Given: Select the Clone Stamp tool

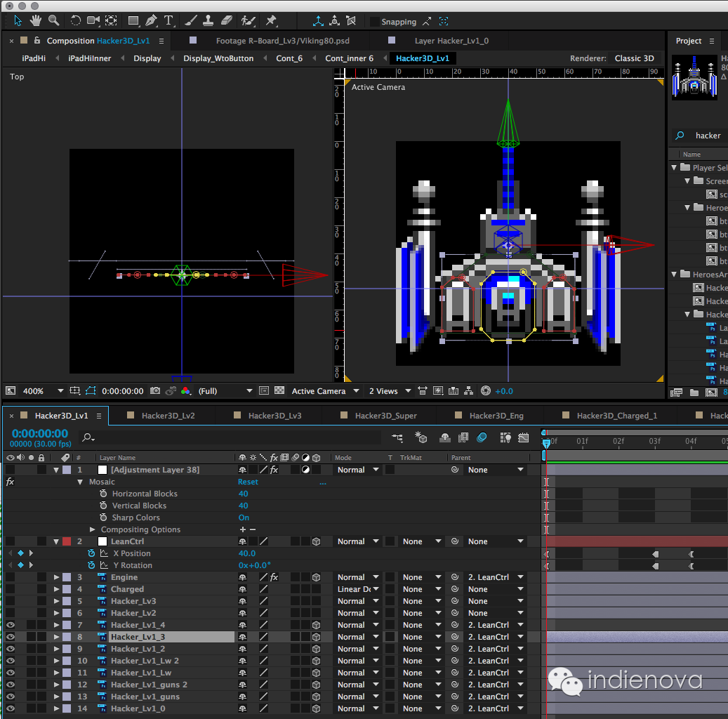Looking at the screenshot, I should [x=209, y=21].
